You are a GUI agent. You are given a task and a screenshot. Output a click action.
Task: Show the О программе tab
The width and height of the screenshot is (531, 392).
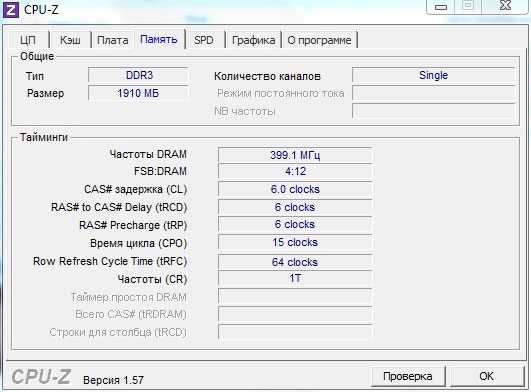(x=319, y=40)
